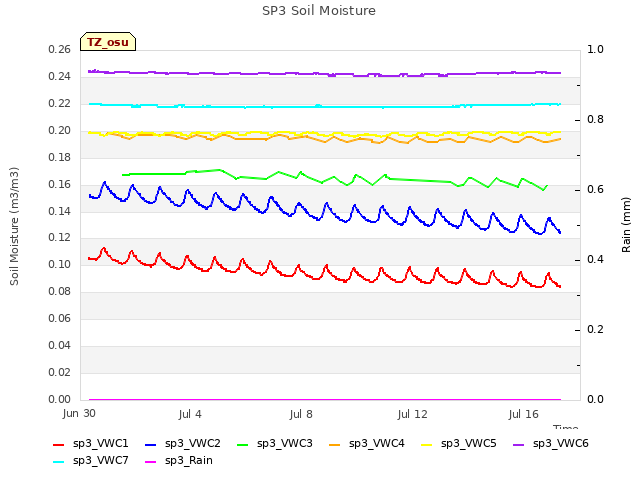Click the sp3_Rain legend label

[189, 460]
